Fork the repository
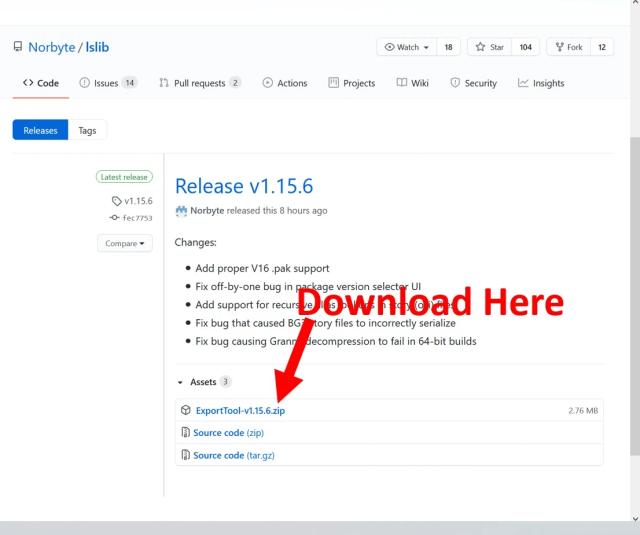640x535 pixels. (569, 47)
